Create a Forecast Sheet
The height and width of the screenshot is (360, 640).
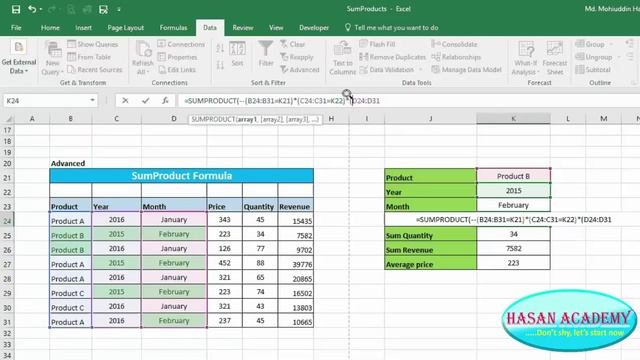click(x=555, y=58)
